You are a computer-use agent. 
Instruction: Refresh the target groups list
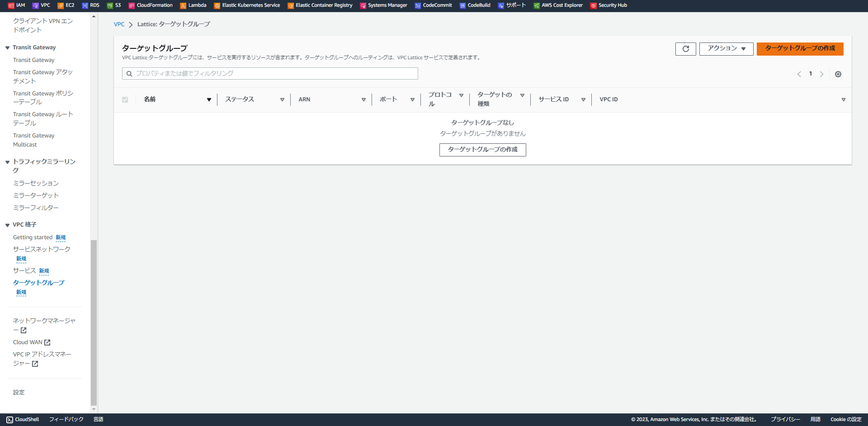[x=686, y=49]
